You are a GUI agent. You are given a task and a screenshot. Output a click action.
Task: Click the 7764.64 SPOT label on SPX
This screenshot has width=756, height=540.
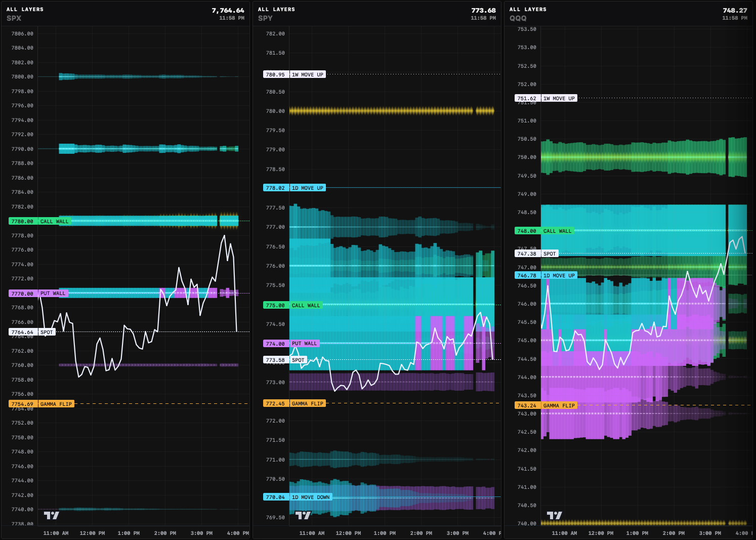tap(32, 332)
